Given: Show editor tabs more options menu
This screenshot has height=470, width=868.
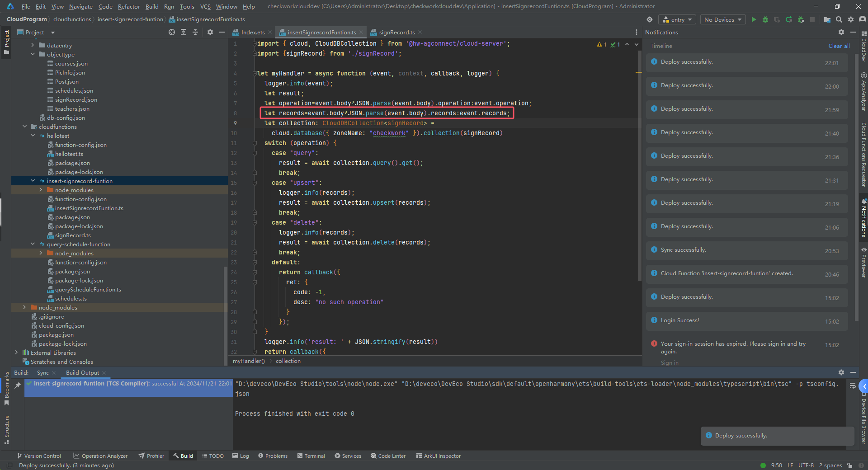Looking at the screenshot, I should point(637,32).
